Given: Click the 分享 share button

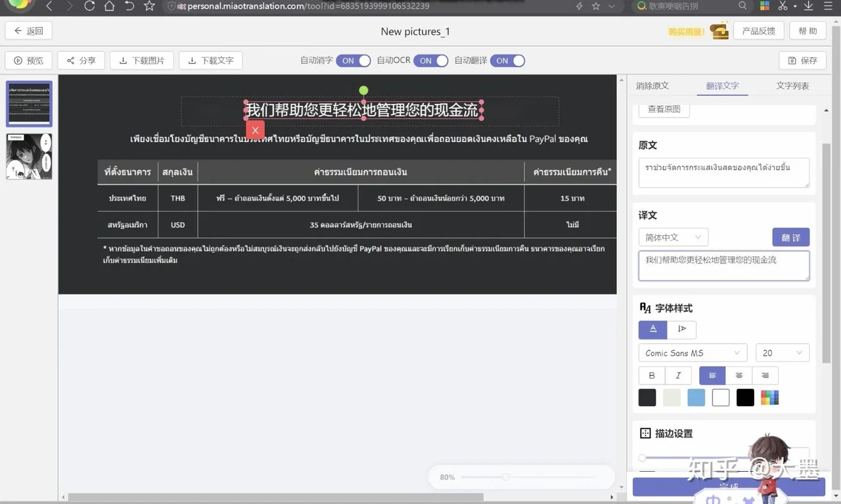Looking at the screenshot, I should (x=81, y=60).
